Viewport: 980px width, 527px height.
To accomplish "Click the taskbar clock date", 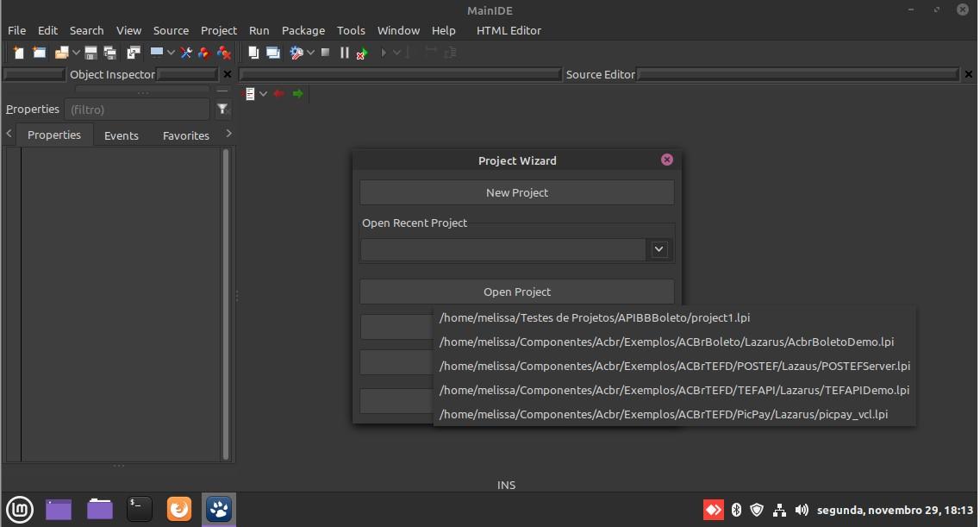I will tap(895, 510).
